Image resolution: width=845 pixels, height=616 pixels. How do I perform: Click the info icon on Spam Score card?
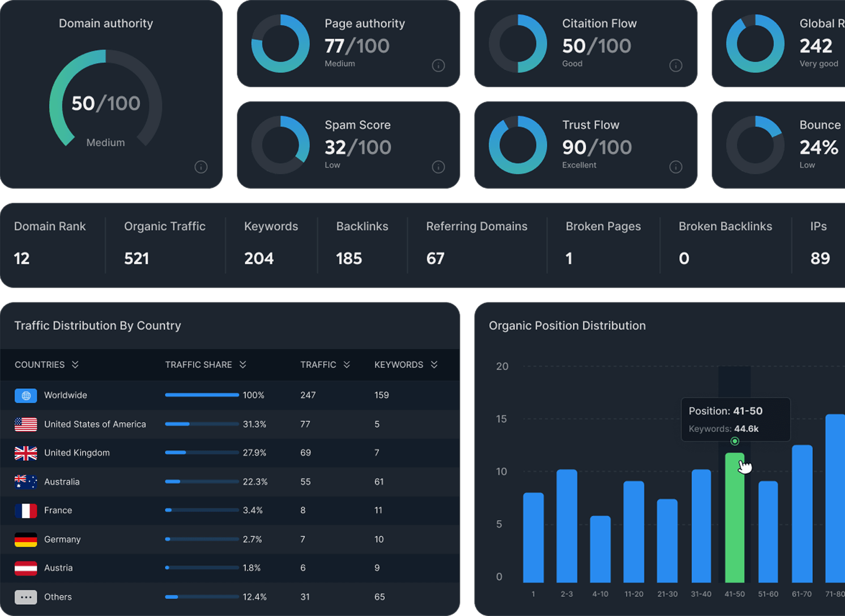tap(439, 167)
